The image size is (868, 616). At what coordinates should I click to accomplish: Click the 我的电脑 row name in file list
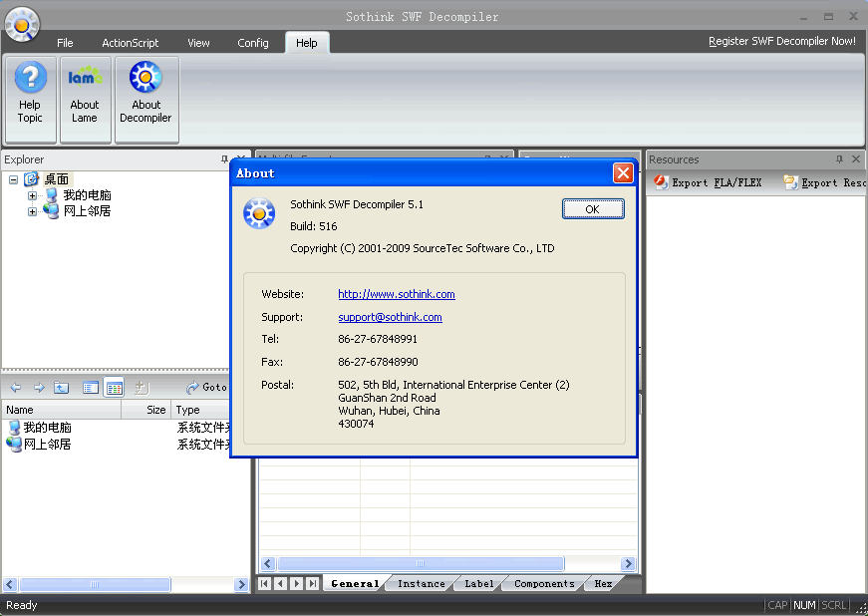(48, 428)
